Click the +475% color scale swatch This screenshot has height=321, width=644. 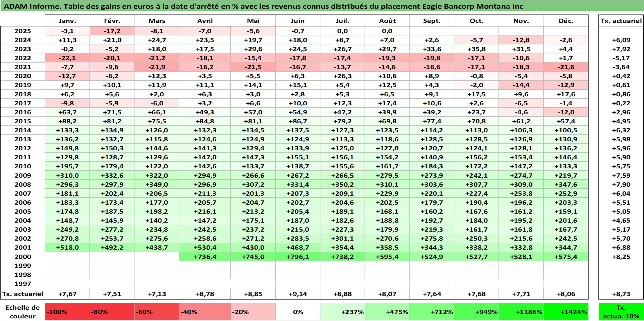(387, 312)
